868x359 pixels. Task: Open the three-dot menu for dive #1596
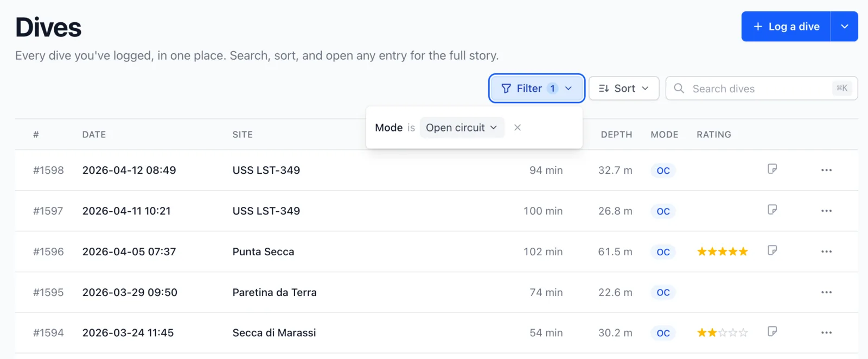pyautogui.click(x=826, y=251)
